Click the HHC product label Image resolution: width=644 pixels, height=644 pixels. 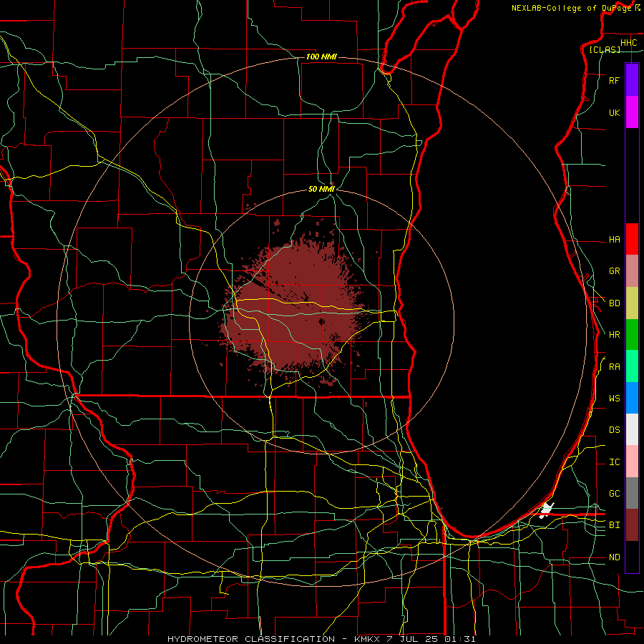pyautogui.click(x=629, y=43)
